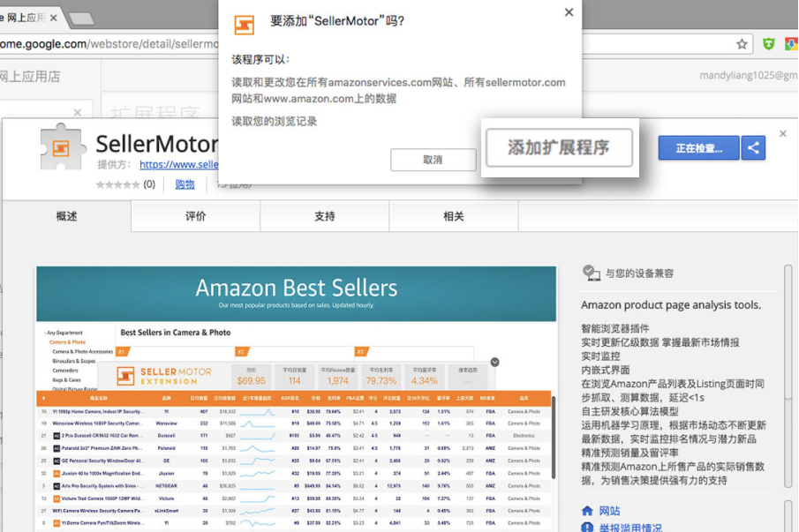
Task: Click the alert icon beside 举报滥用情况
Action: [x=587, y=528]
